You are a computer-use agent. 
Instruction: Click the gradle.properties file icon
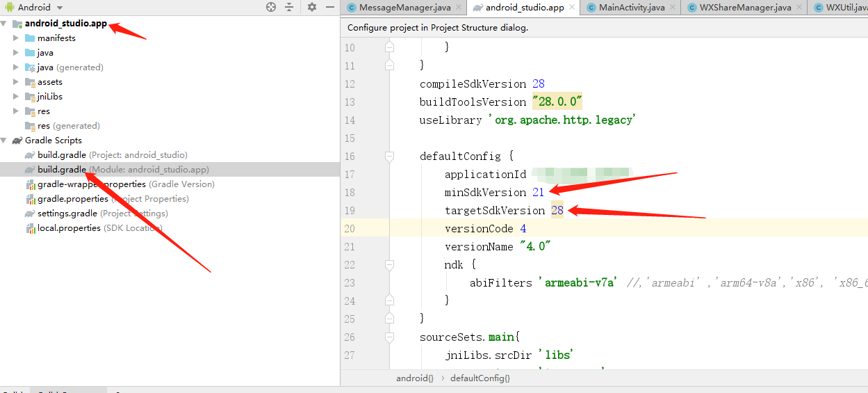click(x=30, y=199)
